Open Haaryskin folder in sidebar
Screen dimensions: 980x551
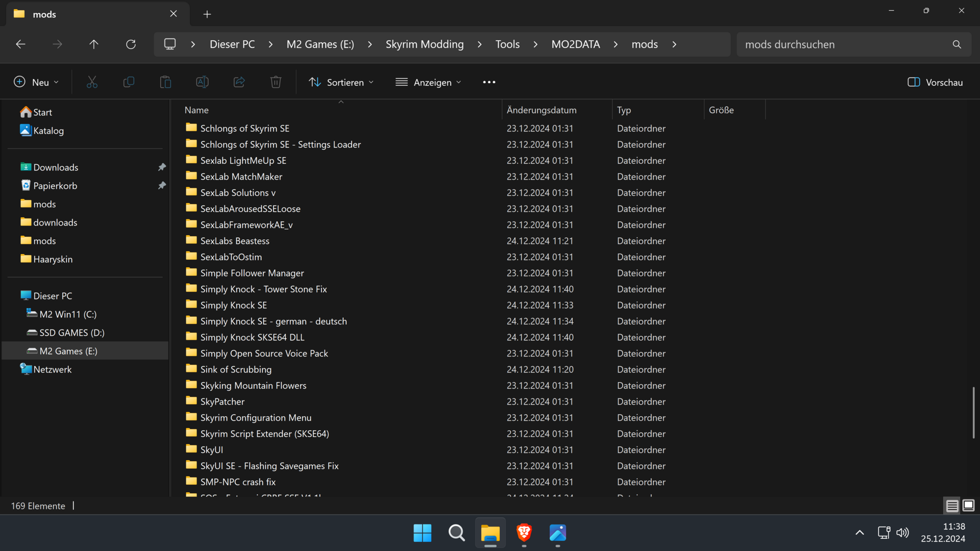46,259
